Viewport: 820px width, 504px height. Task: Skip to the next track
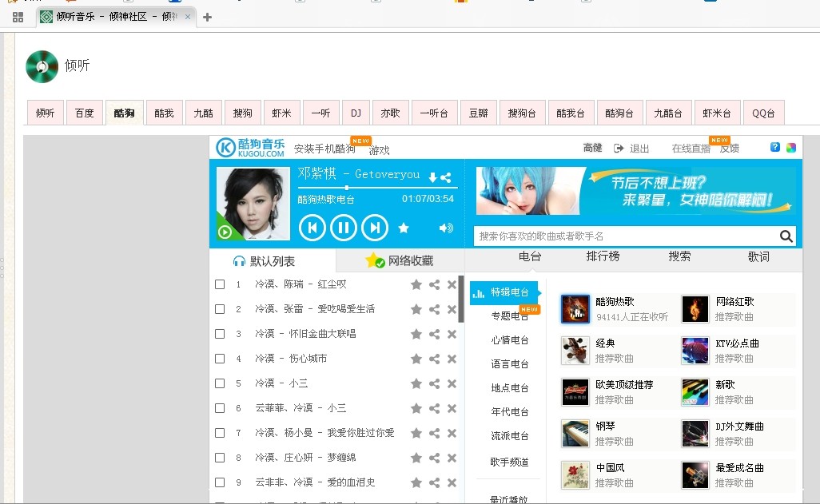tap(374, 228)
